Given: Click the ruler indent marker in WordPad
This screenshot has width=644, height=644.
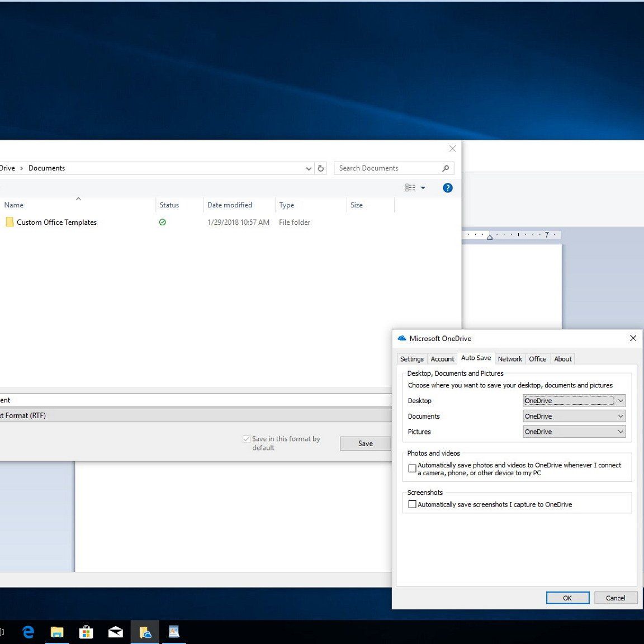Looking at the screenshot, I should (x=490, y=236).
